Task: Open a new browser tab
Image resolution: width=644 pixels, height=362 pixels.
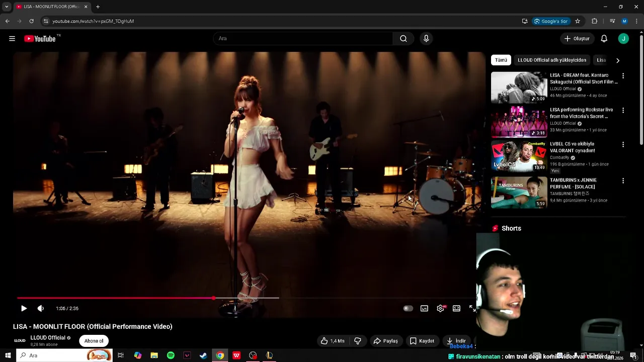Action: pyautogui.click(x=98, y=7)
